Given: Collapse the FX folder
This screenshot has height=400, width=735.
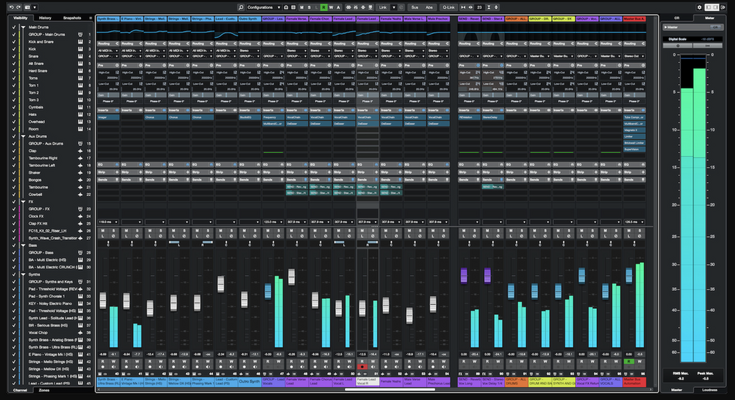Looking at the screenshot, I should [23, 202].
